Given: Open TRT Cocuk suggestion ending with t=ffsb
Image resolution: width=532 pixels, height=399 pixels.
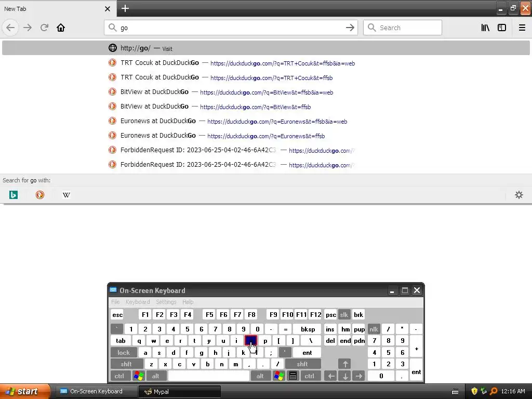Looking at the screenshot, I should click(266, 77).
